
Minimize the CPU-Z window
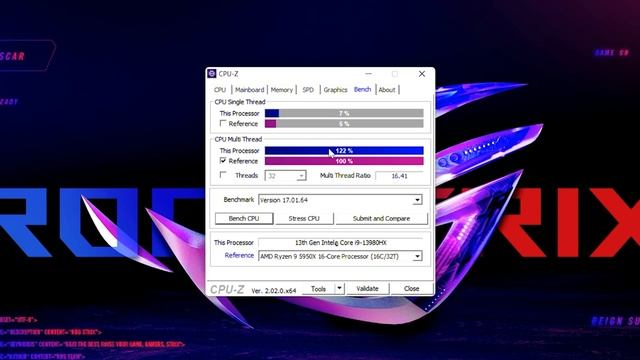[x=369, y=74]
